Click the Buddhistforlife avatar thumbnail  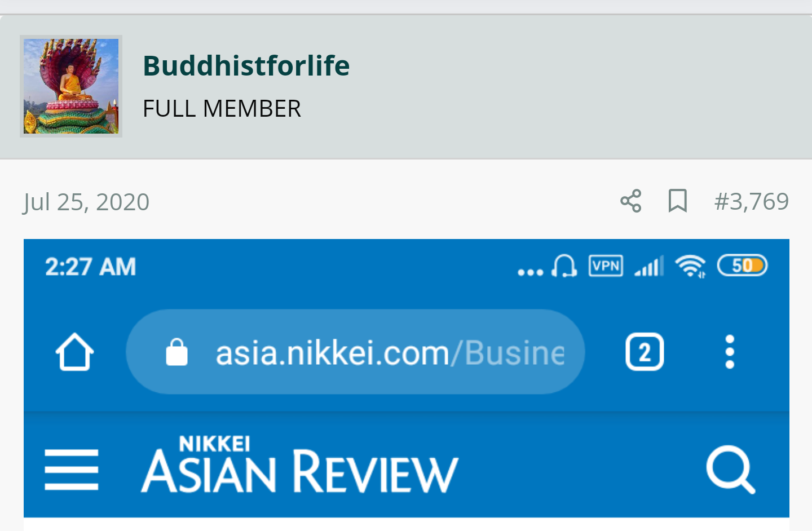(x=71, y=86)
